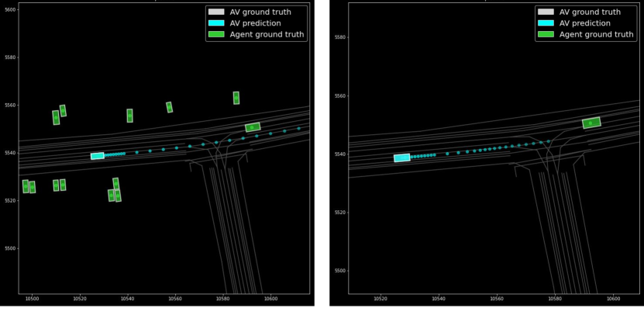Click the green agent vehicle in right plot

tap(591, 123)
